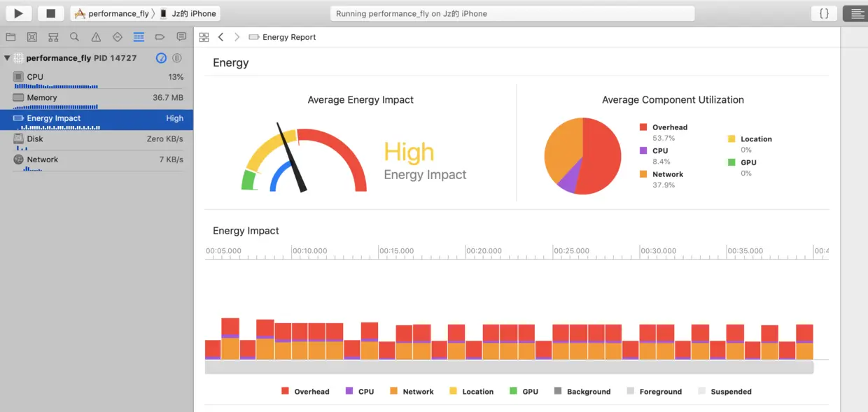Viewport: 868px width, 412px height.
Task: Go forward with the right chevron
Action: (x=237, y=37)
